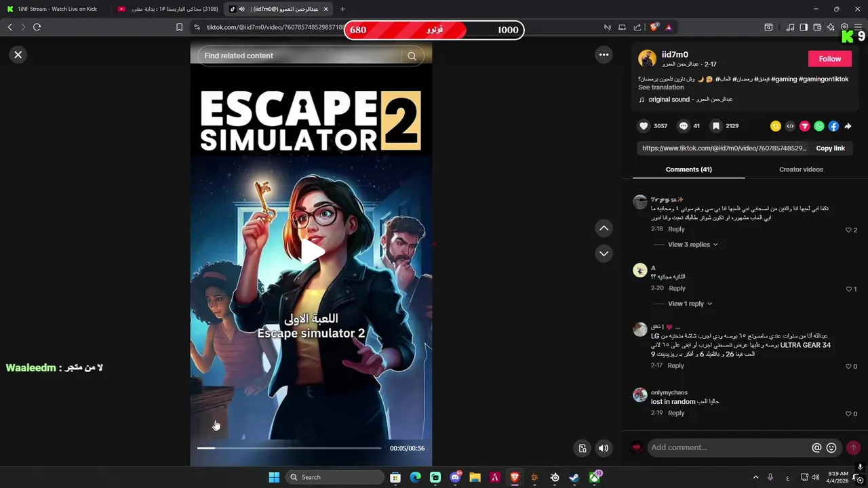
Task: Show hidden system tray icons chevron
Action: pyautogui.click(x=755, y=477)
